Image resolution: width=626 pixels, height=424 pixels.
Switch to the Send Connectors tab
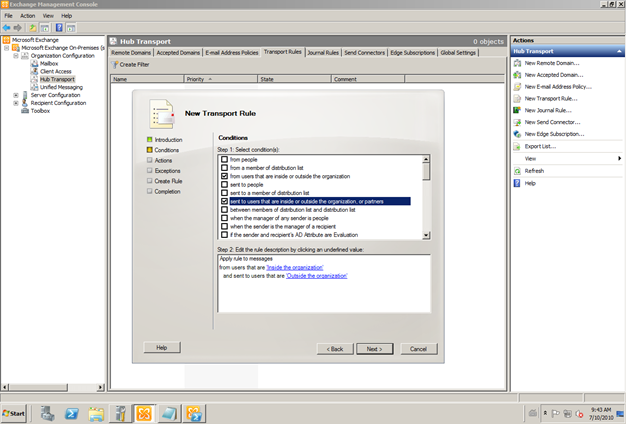coord(365,53)
